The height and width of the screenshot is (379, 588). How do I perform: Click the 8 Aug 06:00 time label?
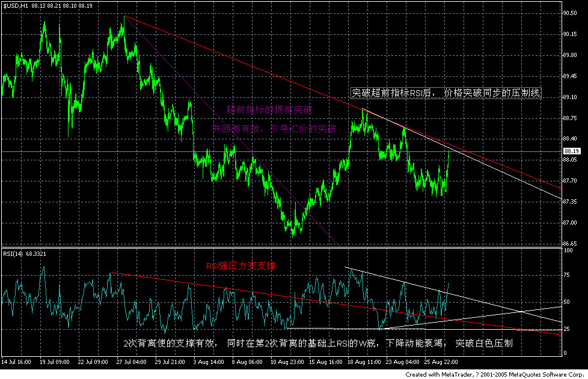click(x=247, y=362)
